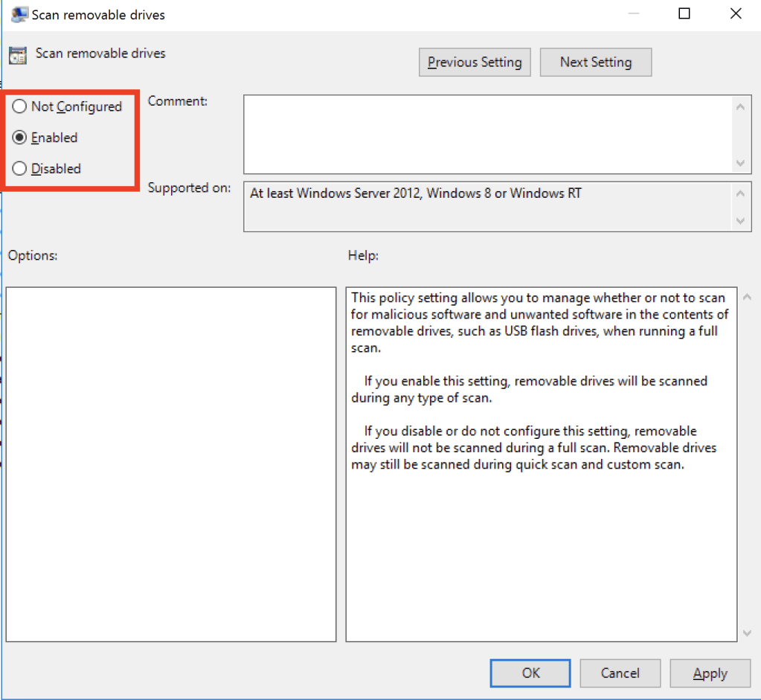761x700 pixels.
Task: Close the Scan removable drives dialog
Action: point(736,14)
